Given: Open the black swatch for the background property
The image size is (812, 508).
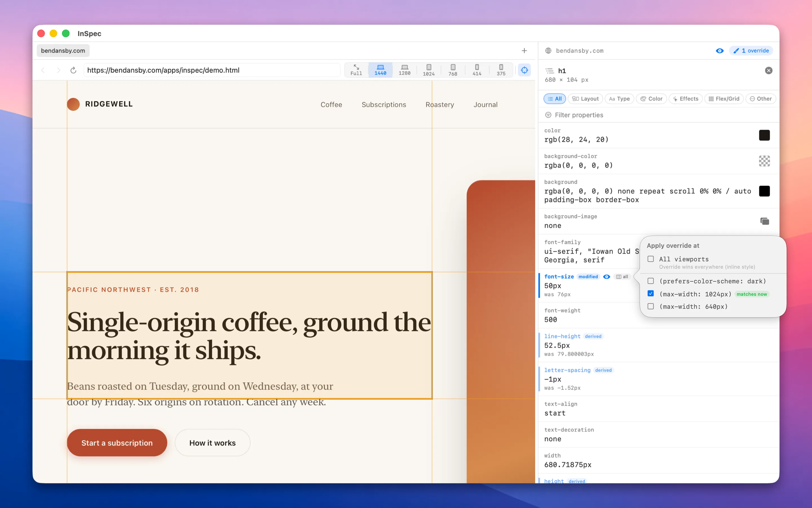Looking at the screenshot, I should (x=764, y=191).
